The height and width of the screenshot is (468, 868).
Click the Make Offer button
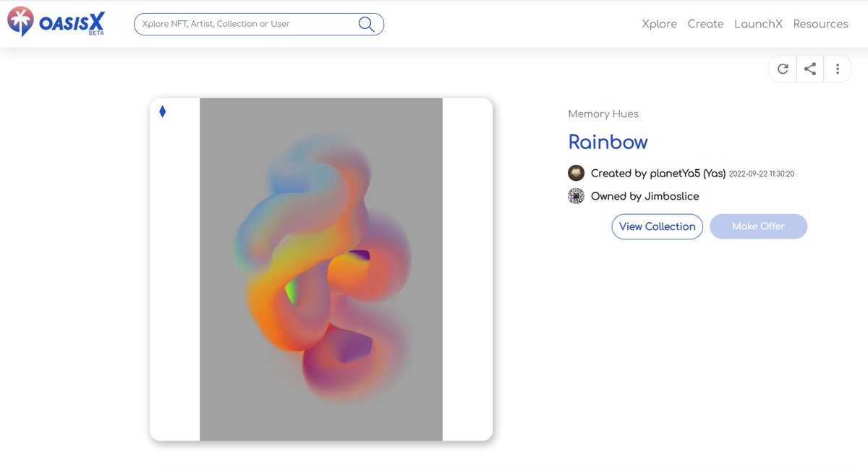758,226
